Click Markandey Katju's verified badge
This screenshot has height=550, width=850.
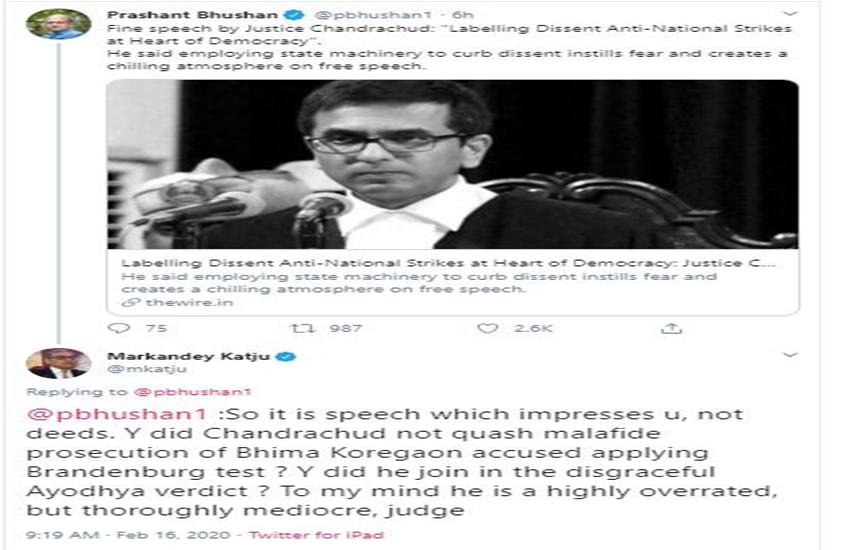(x=287, y=357)
